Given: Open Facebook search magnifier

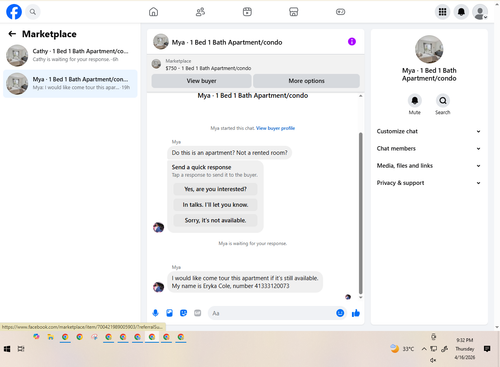Looking at the screenshot, I should [33, 12].
